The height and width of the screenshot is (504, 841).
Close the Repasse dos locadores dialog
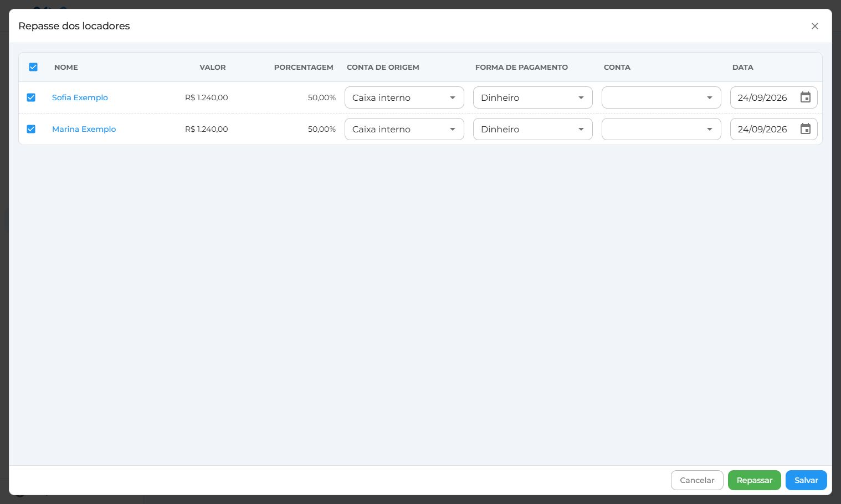pyautogui.click(x=814, y=26)
